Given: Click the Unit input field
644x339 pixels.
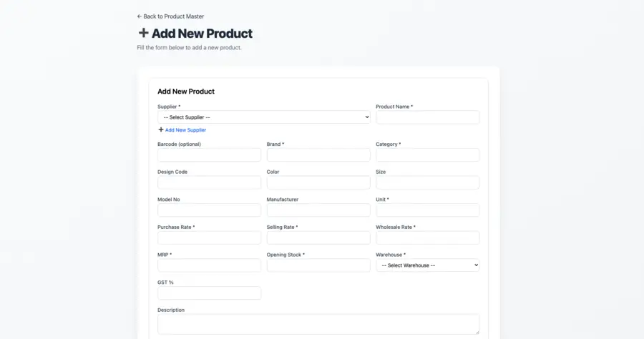Looking at the screenshot, I should pyautogui.click(x=427, y=210).
